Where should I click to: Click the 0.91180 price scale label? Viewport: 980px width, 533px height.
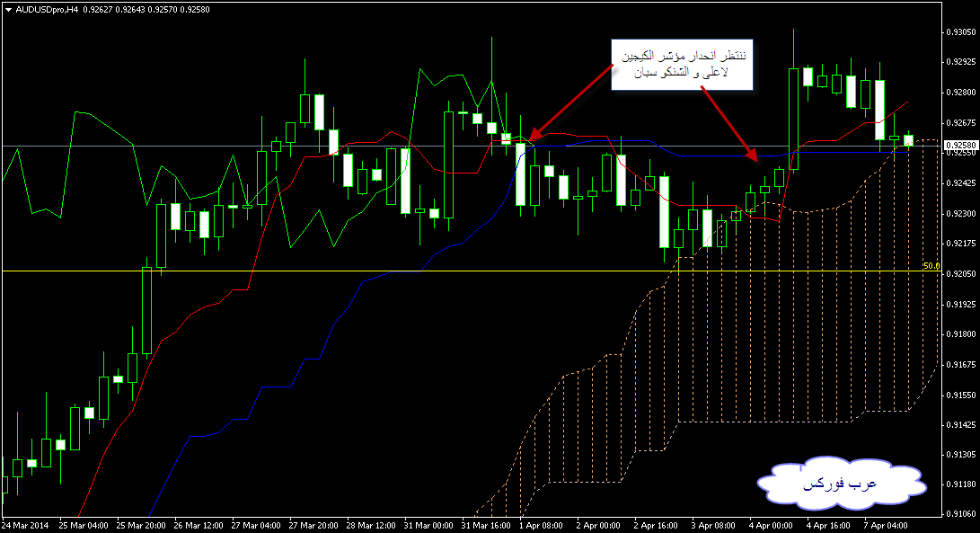click(x=961, y=484)
